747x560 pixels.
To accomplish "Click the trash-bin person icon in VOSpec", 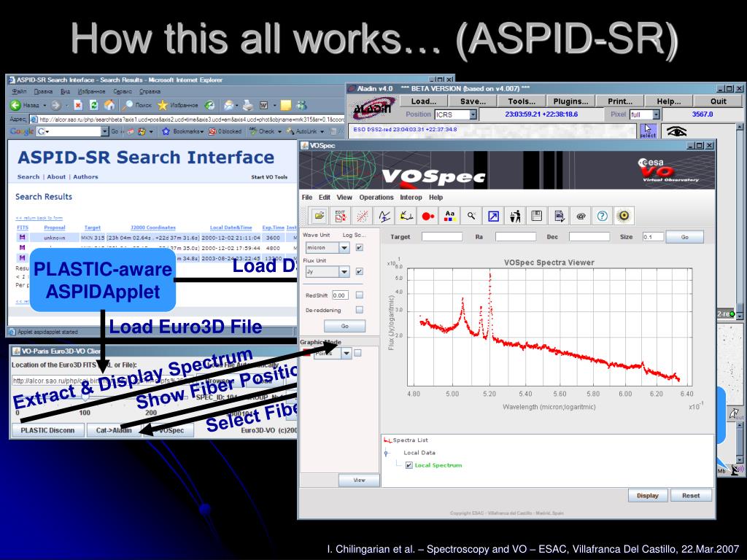I will coord(515,216).
